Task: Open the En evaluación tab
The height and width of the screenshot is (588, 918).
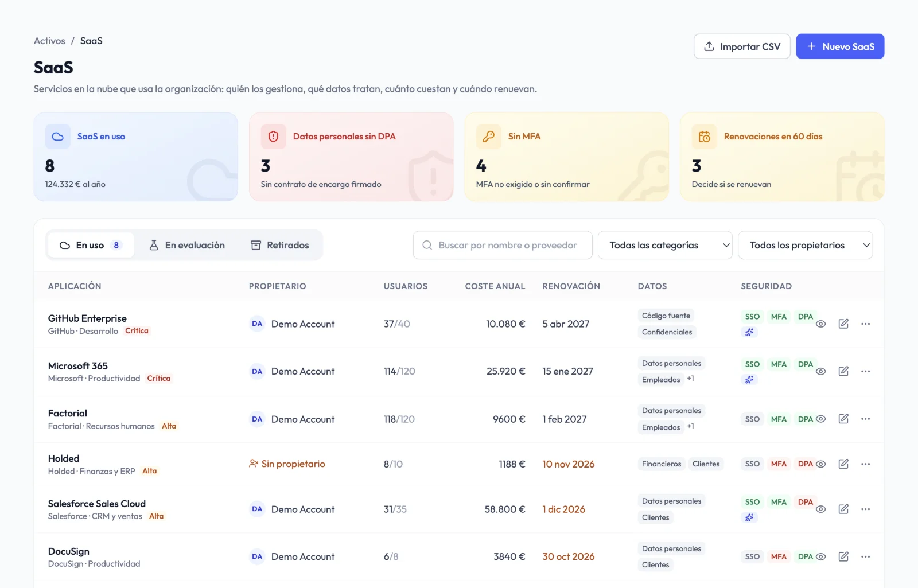Action: click(187, 245)
